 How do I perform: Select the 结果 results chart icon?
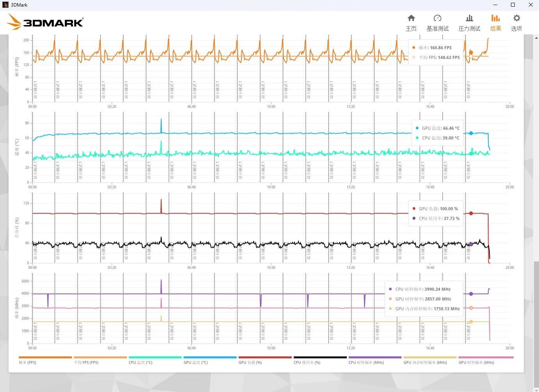(x=496, y=23)
